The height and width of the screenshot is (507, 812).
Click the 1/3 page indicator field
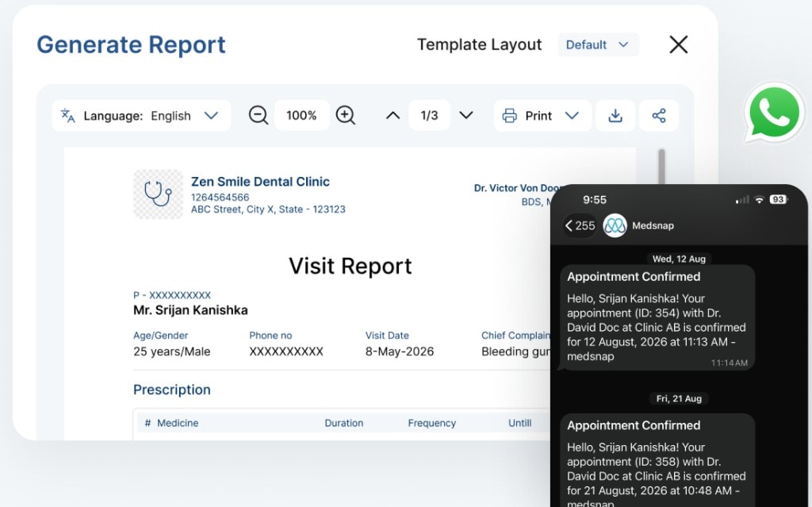tap(429, 115)
